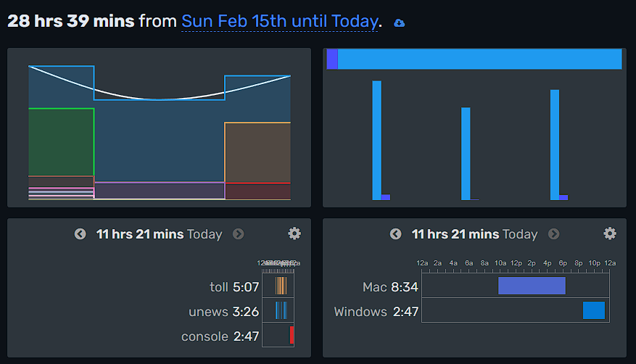Open settings gear in Mac/Windows timeline panel
The width and height of the screenshot is (636, 364).
[610, 233]
